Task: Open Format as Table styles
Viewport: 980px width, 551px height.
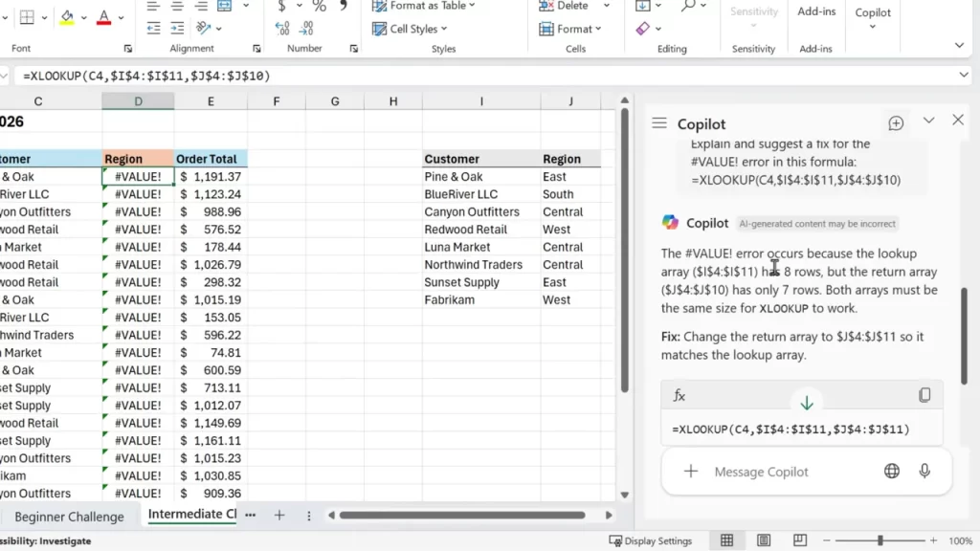Action: pyautogui.click(x=421, y=6)
